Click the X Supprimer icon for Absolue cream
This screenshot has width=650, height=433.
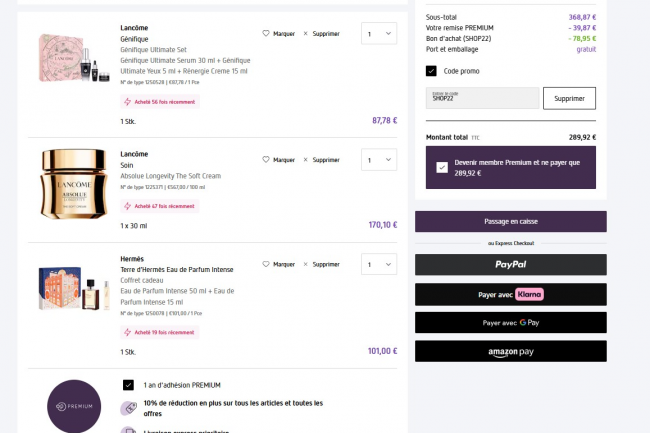[x=306, y=159]
